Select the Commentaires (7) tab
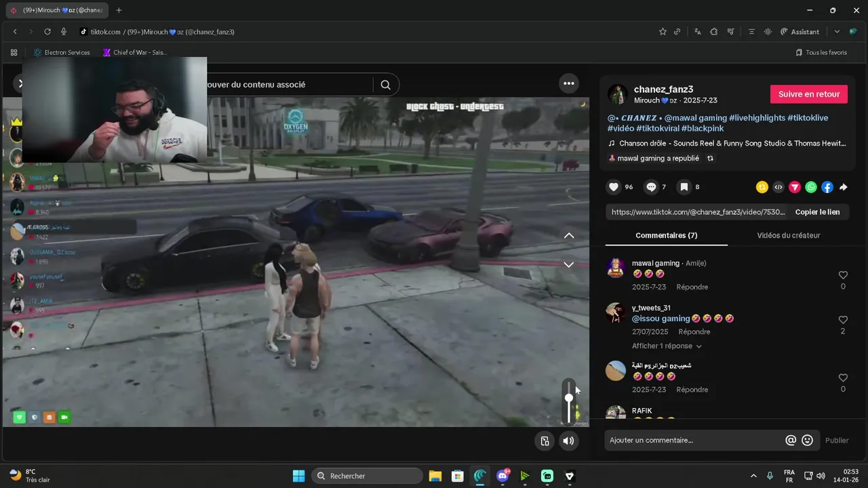This screenshot has height=488, width=868. [x=666, y=235]
